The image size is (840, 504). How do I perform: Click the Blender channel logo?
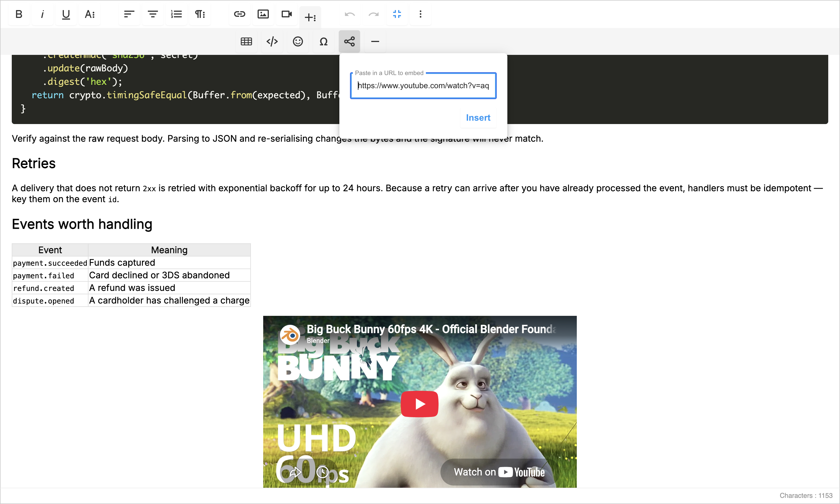290,335
